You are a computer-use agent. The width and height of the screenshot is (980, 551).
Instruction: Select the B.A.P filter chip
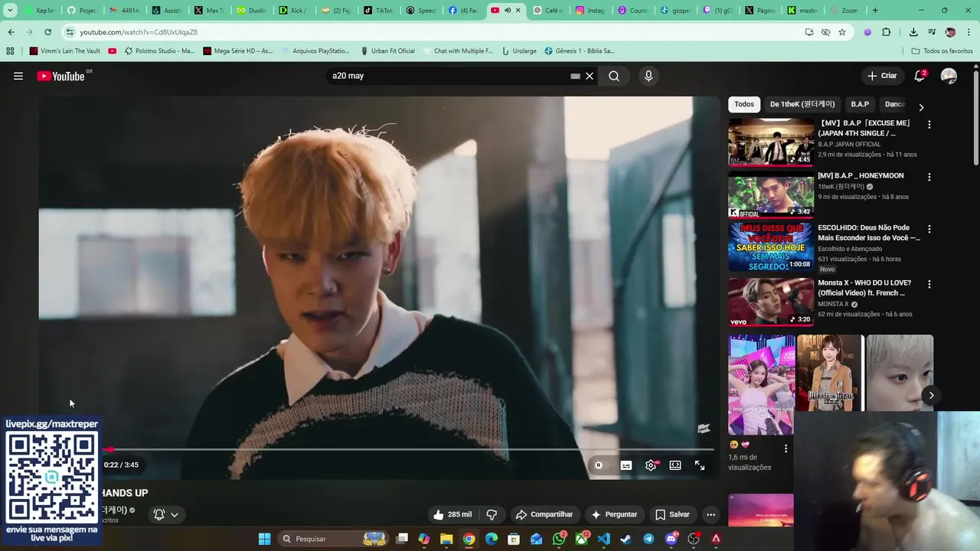click(x=860, y=104)
